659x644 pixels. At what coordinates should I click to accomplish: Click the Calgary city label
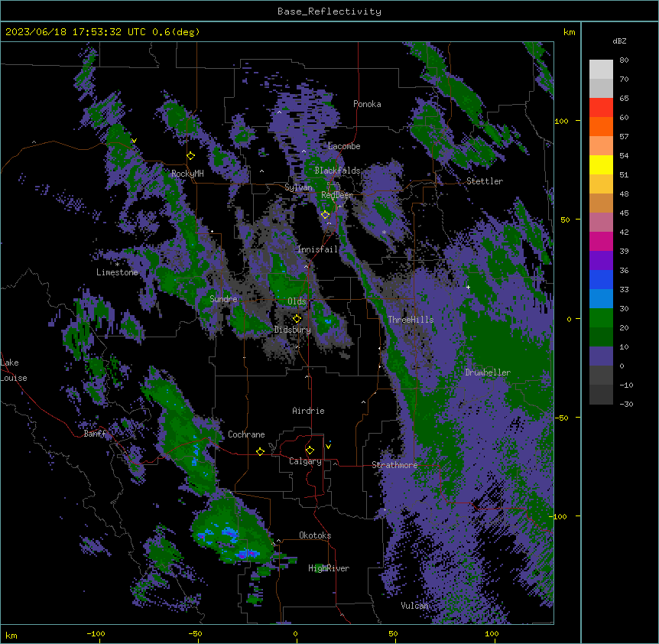pyautogui.click(x=305, y=461)
